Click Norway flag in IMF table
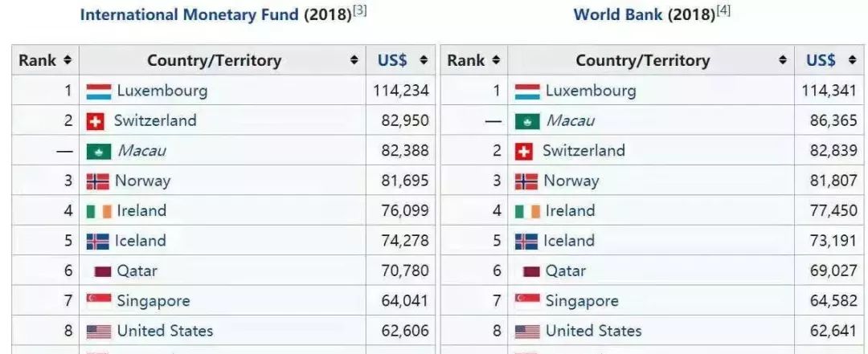 click(x=97, y=181)
